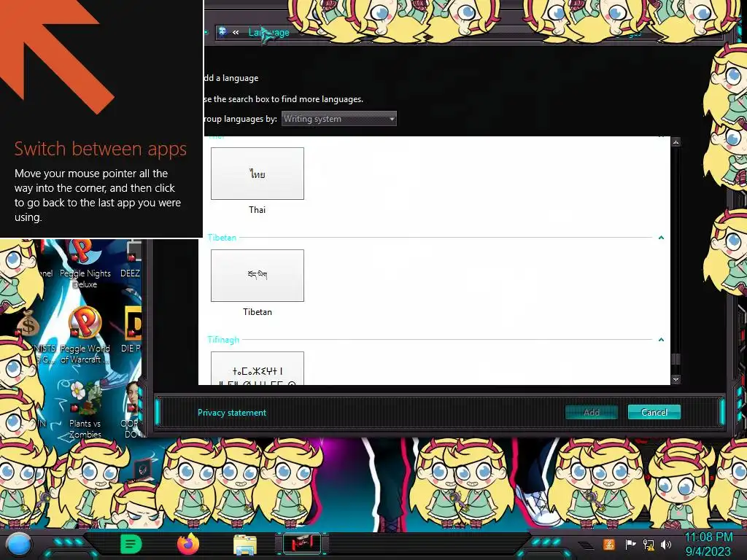
Task: Click language list scroll up arrow
Action: [676, 142]
